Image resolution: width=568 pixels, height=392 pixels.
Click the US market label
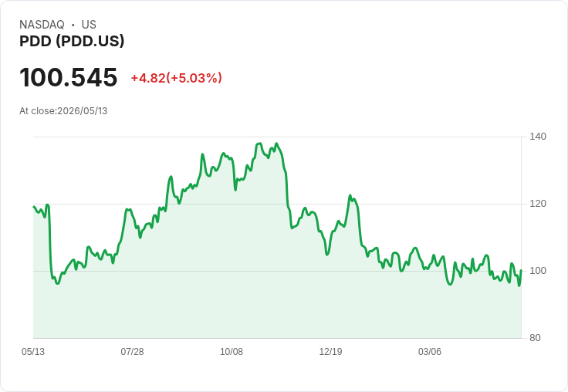pos(89,25)
